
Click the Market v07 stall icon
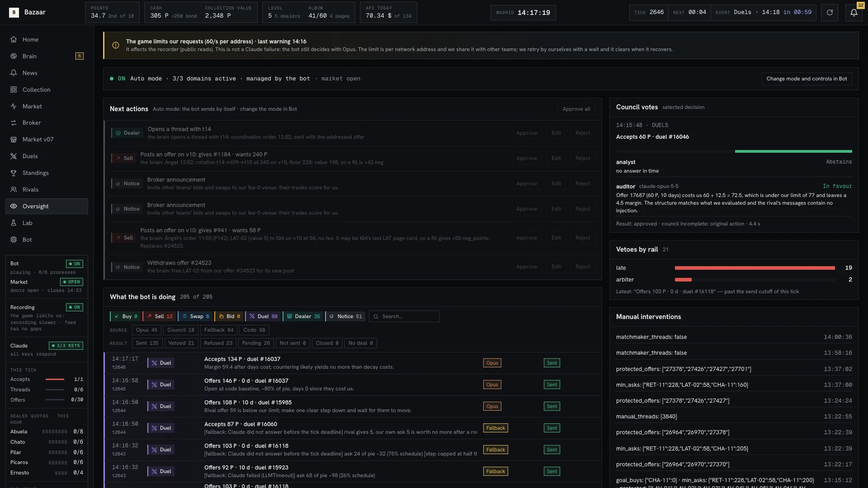coord(14,139)
